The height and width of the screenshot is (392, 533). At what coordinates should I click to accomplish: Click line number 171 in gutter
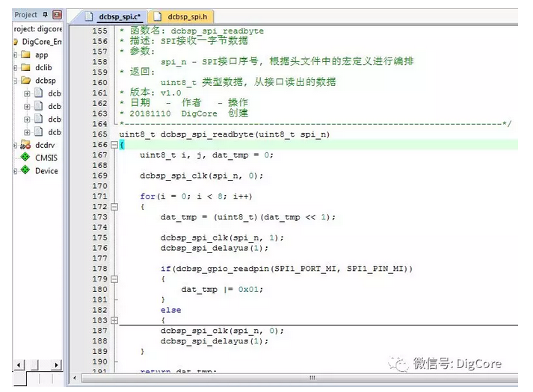tap(99, 196)
